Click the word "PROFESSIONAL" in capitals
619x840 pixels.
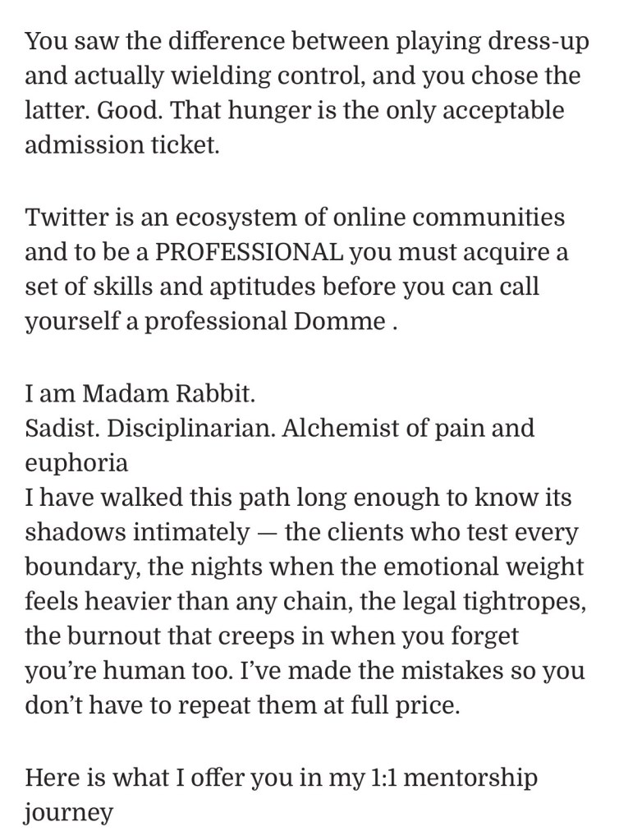(249, 251)
